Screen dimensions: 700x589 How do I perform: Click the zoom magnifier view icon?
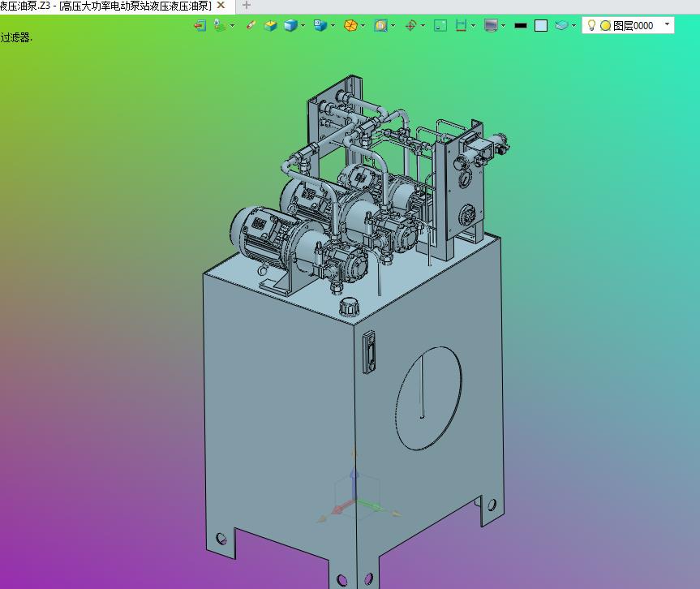(x=380, y=25)
